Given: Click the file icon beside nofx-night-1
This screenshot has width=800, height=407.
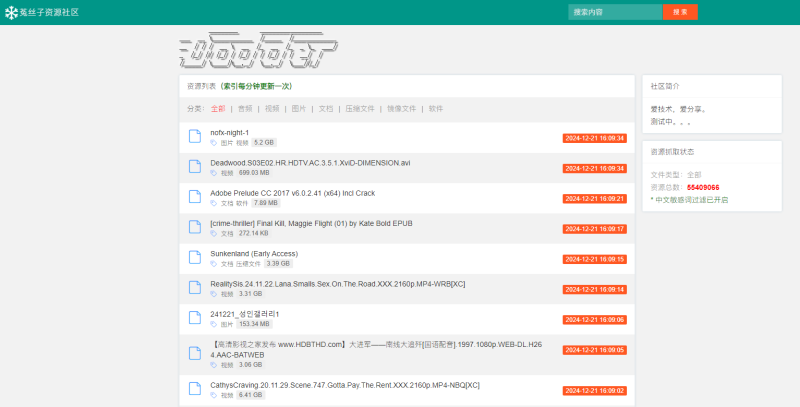Looking at the screenshot, I should (194, 137).
